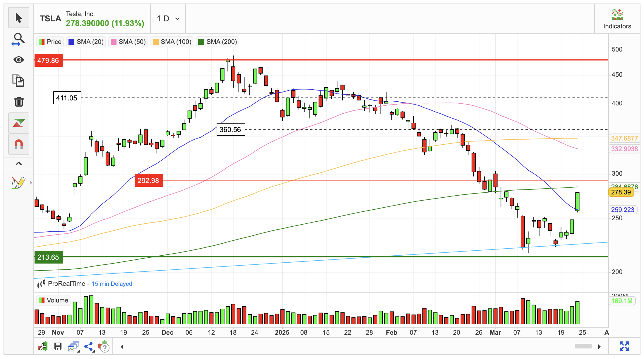The width and height of the screenshot is (644, 359).
Task: Click the Price legend chip
Action: coord(50,42)
